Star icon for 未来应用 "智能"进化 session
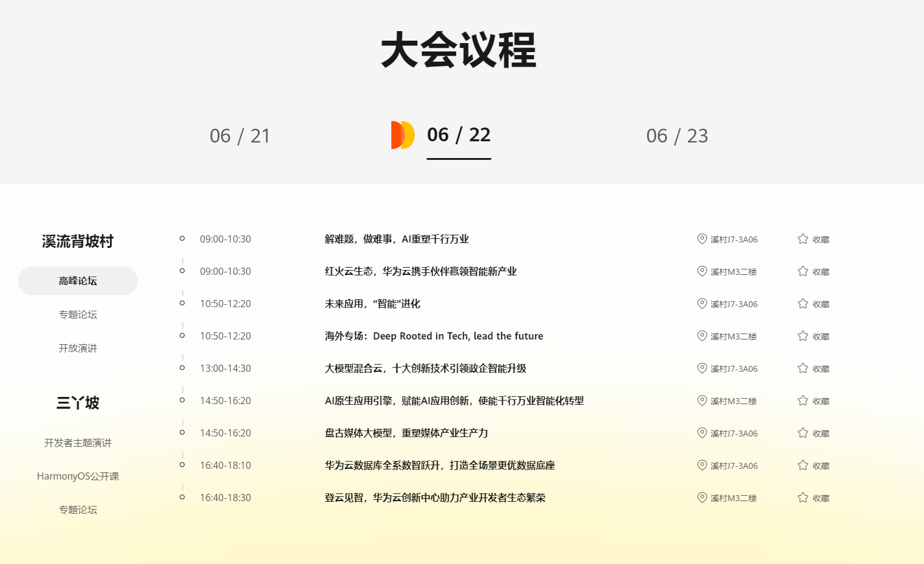 [803, 304]
